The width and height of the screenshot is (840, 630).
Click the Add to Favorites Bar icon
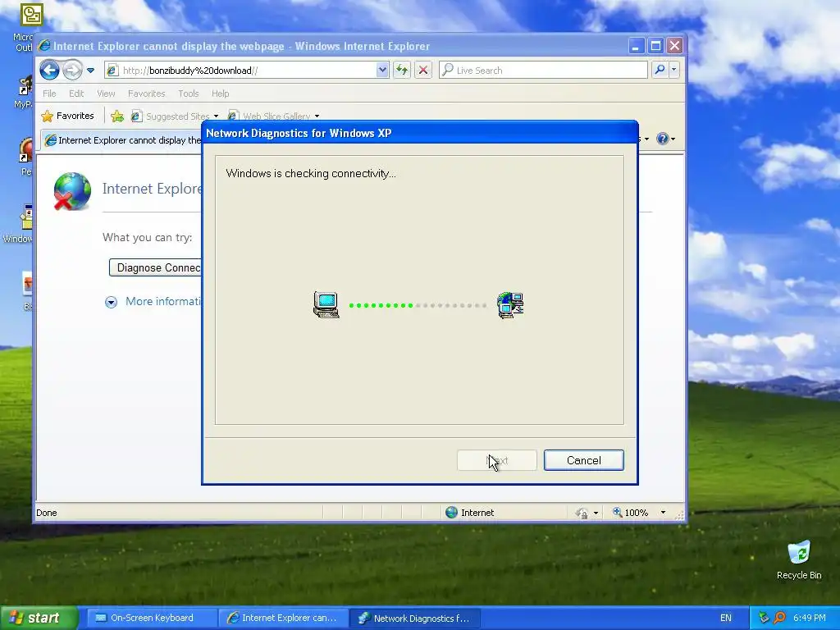[x=117, y=116]
